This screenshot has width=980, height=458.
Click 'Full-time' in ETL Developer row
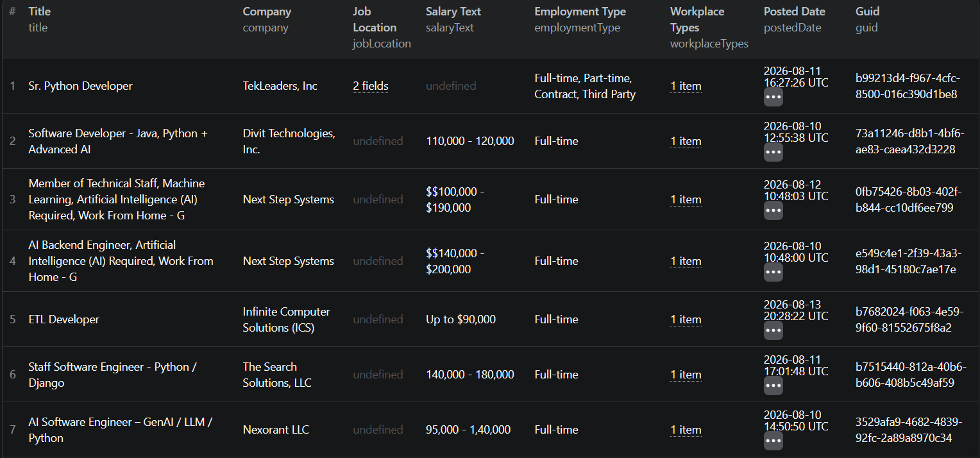[x=556, y=319]
